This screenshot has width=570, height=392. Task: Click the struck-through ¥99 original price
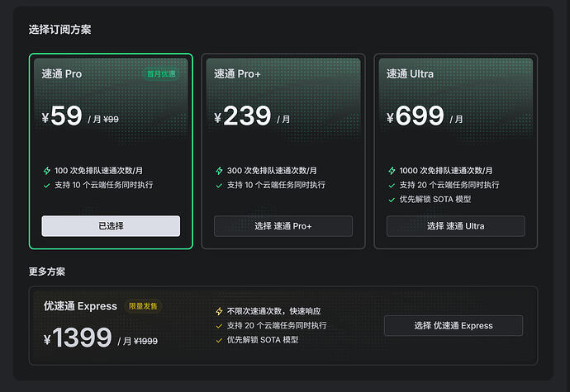111,119
